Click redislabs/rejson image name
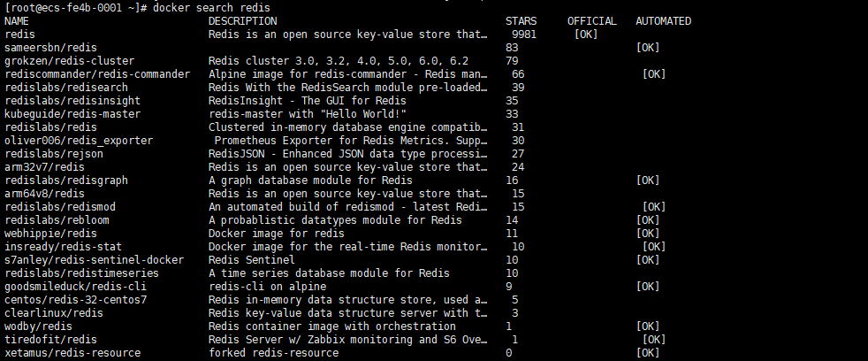868x361 pixels. coord(54,154)
